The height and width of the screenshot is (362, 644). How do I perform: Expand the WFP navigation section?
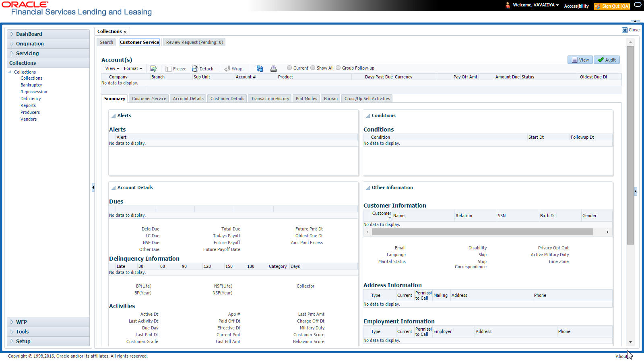tap(48, 322)
